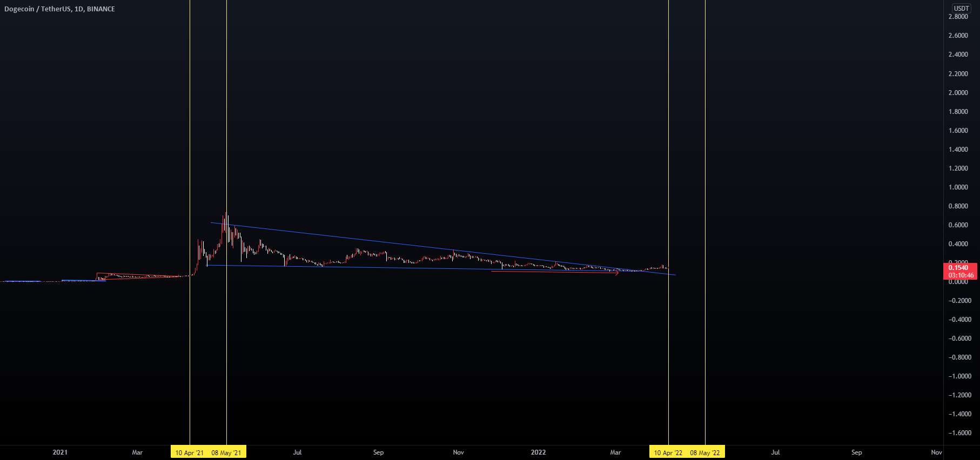Click the Jul label after 08 May '22
The height and width of the screenshot is (460, 980).
point(775,452)
